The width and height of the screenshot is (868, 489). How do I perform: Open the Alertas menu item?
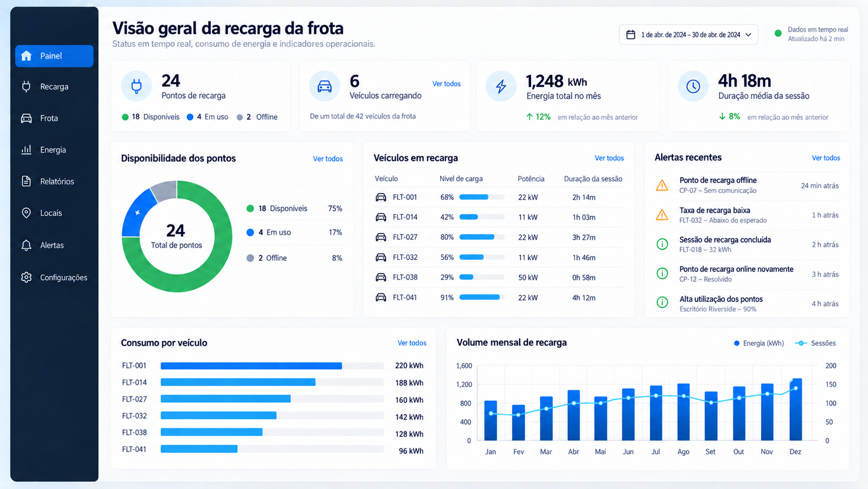(55, 245)
